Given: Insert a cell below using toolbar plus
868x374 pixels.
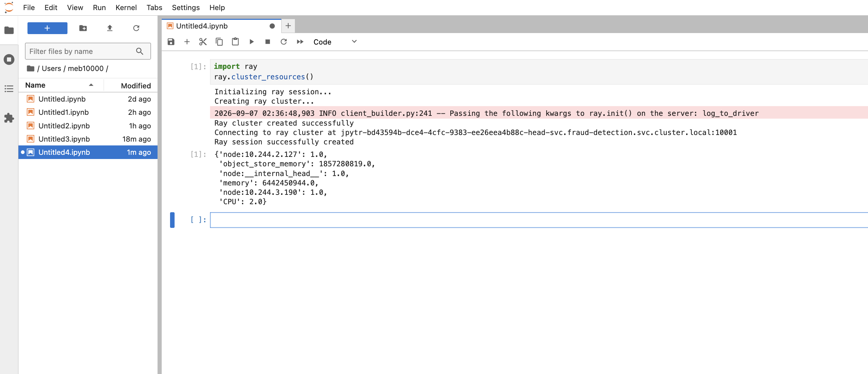Looking at the screenshot, I should (x=187, y=42).
